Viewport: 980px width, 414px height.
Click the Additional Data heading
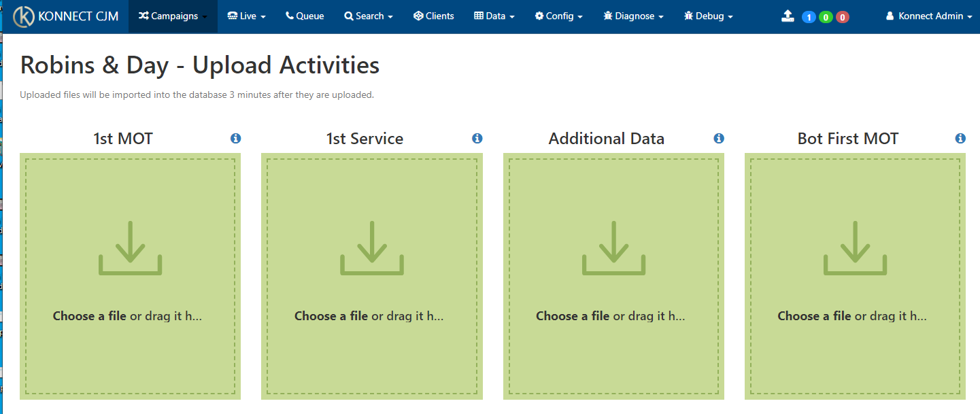[x=607, y=139]
